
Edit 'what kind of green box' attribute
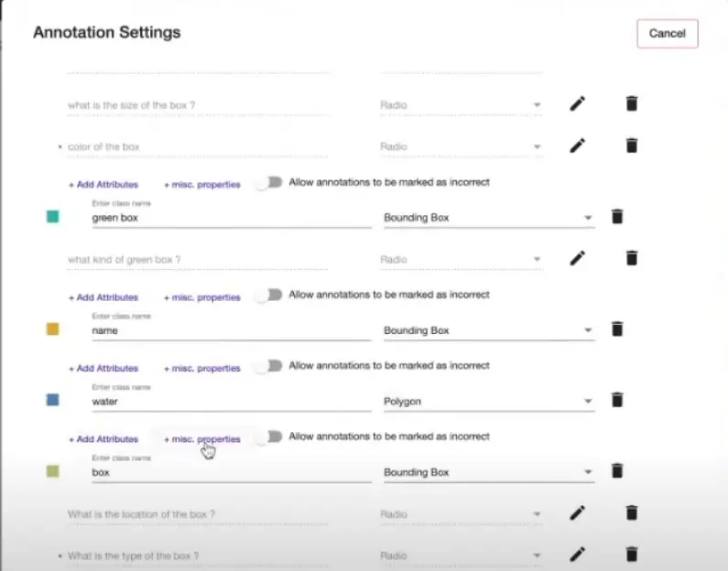click(577, 259)
